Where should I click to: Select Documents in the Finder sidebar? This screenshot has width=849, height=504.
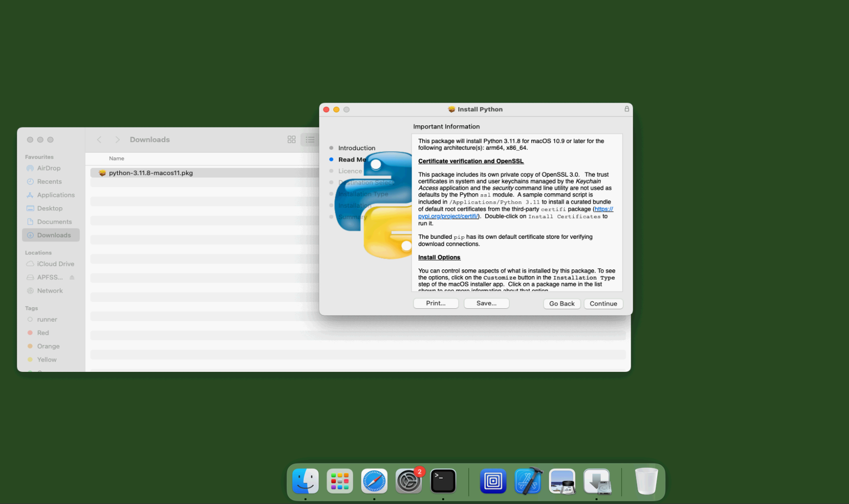[x=55, y=221]
